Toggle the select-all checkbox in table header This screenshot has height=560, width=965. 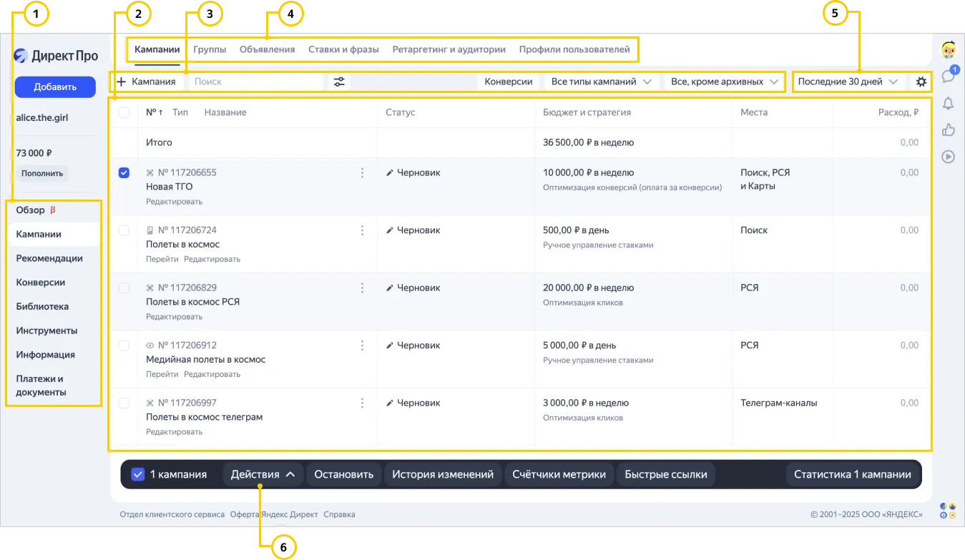(124, 112)
